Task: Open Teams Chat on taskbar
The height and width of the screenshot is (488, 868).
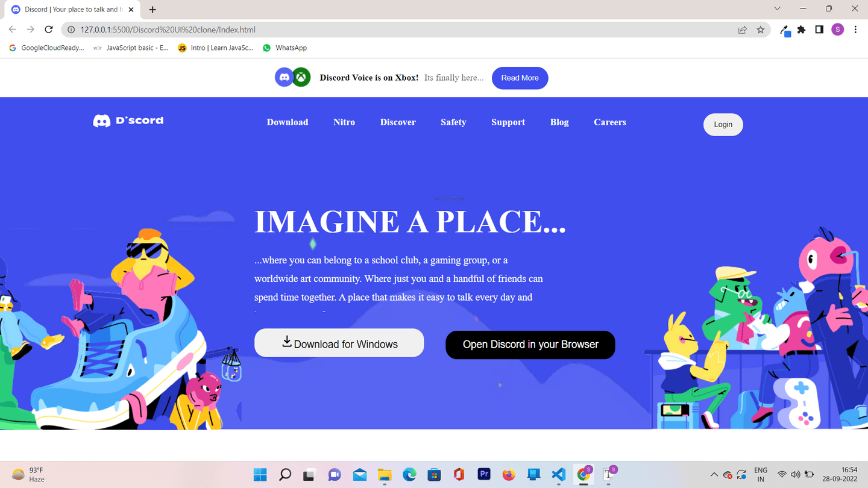Action: point(335,475)
